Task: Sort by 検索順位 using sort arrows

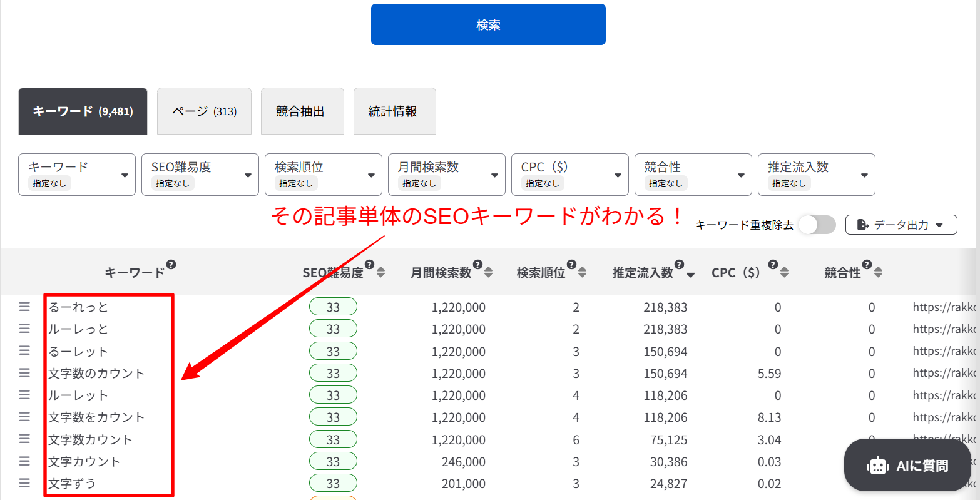Action: [582, 272]
